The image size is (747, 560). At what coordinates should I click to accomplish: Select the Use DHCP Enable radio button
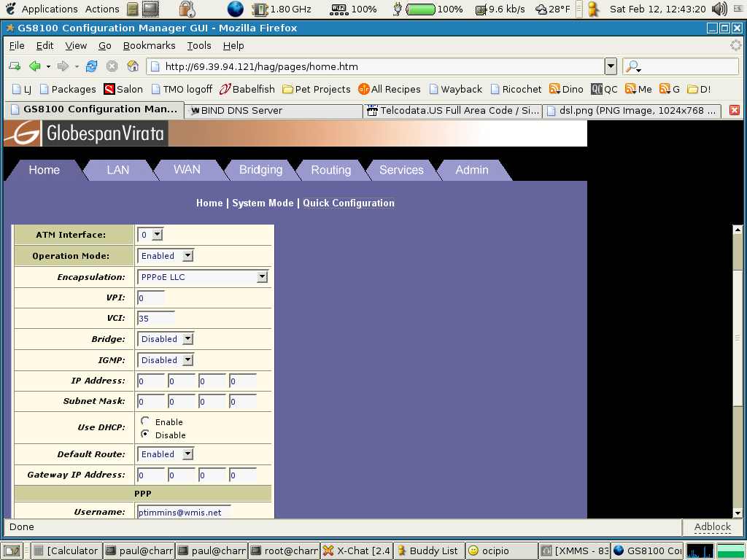click(145, 421)
